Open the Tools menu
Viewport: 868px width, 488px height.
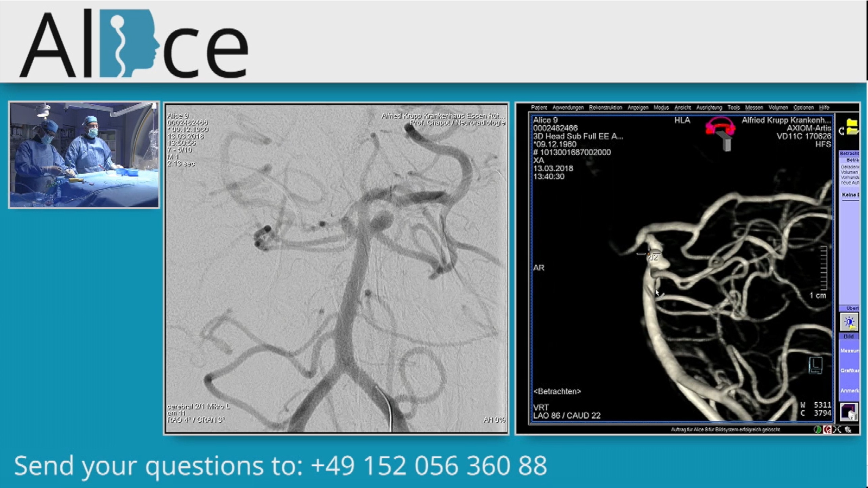(733, 107)
